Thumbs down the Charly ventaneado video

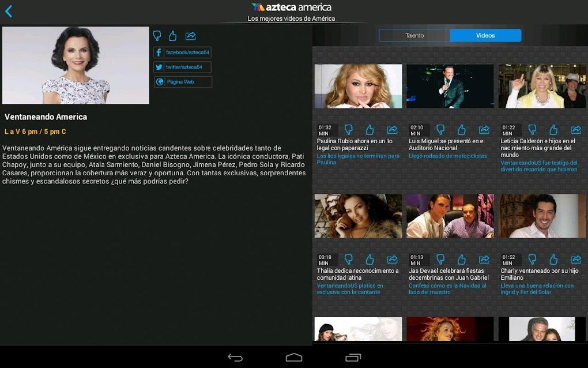(x=532, y=259)
